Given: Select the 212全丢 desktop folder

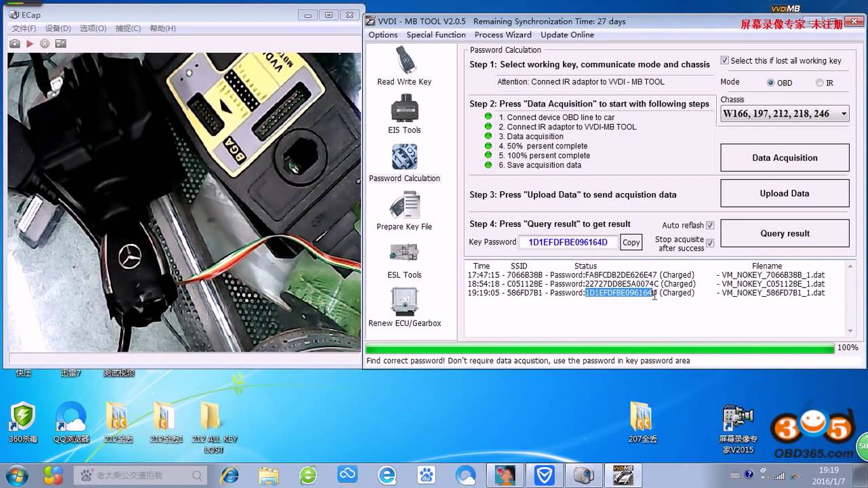Looking at the screenshot, I should (x=117, y=422).
